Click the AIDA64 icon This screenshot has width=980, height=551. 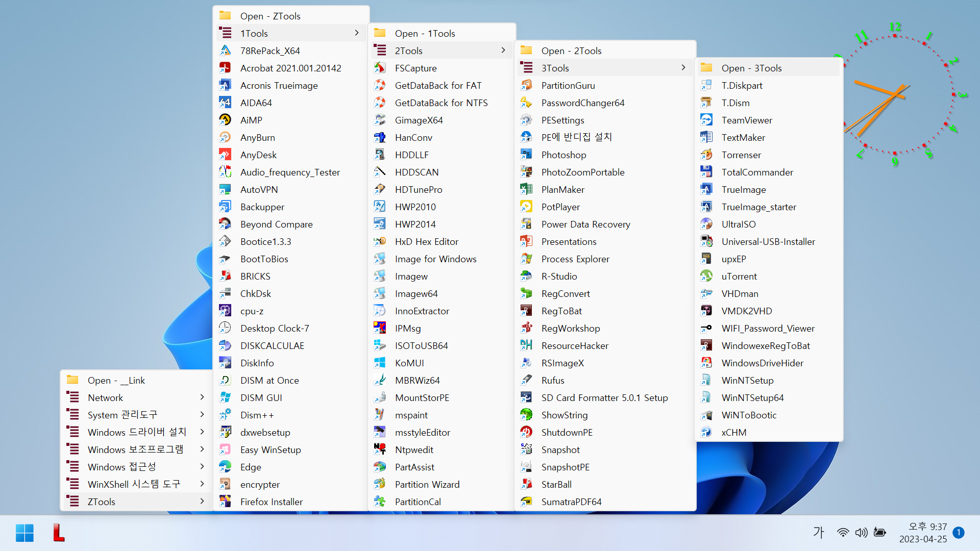[x=225, y=103]
